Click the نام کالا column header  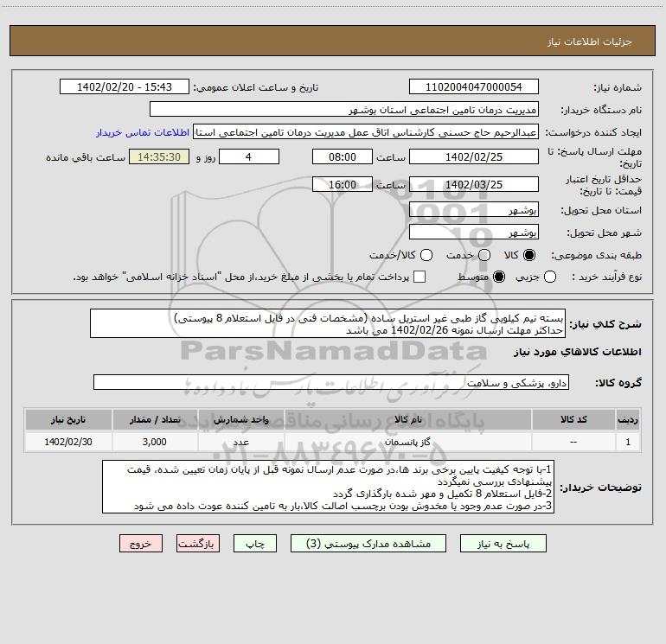(407, 419)
